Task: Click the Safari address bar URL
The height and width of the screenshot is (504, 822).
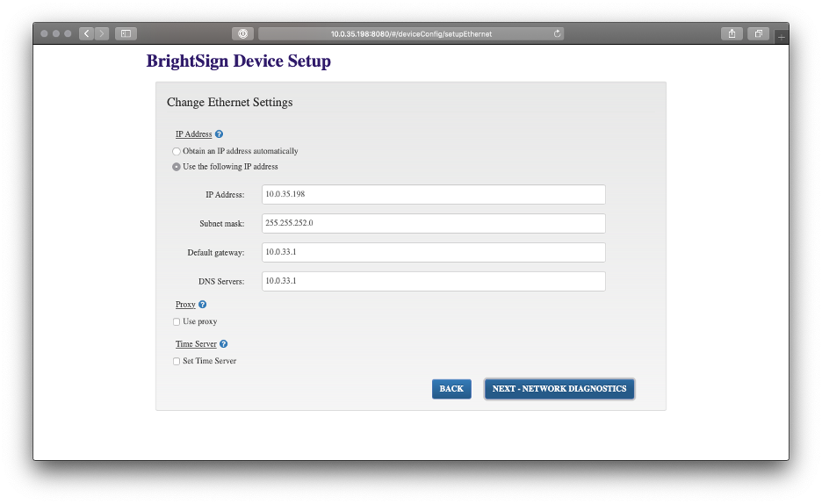Action: click(411, 34)
